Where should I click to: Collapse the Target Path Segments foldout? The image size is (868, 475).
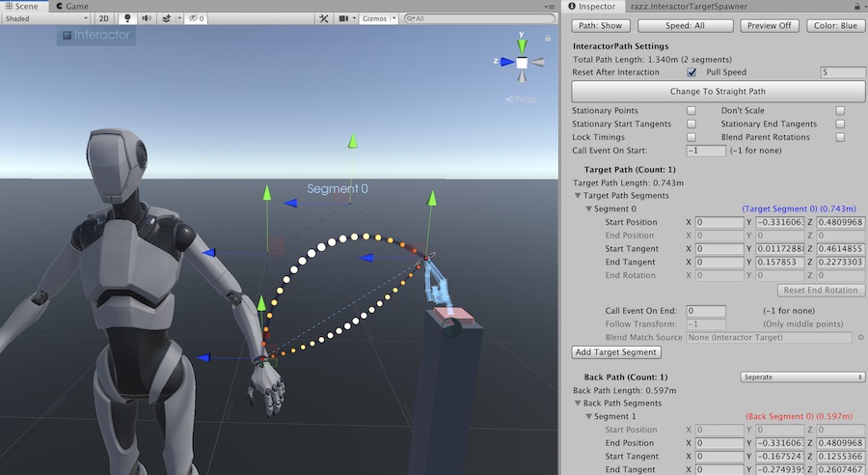pyautogui.click(x=578, y=195)
